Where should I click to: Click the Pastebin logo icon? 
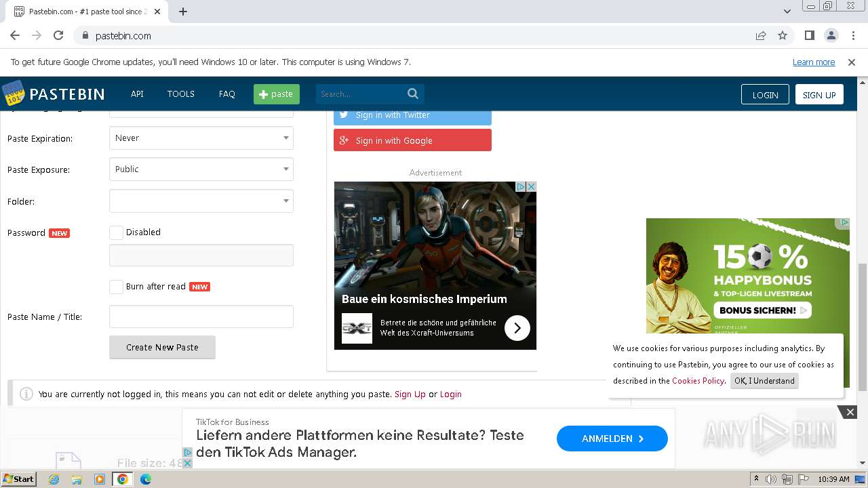13,94
